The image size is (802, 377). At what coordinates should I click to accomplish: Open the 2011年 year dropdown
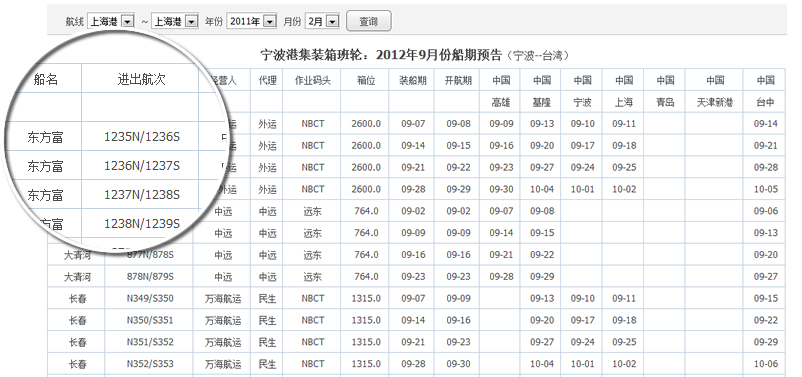coord(251,21)
